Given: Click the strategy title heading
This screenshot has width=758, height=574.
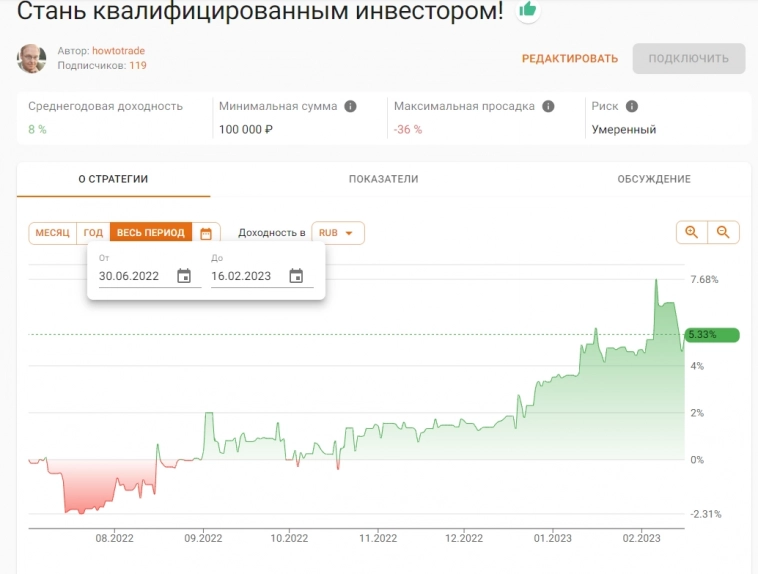Looking at the screenshot, I should 260,11.
